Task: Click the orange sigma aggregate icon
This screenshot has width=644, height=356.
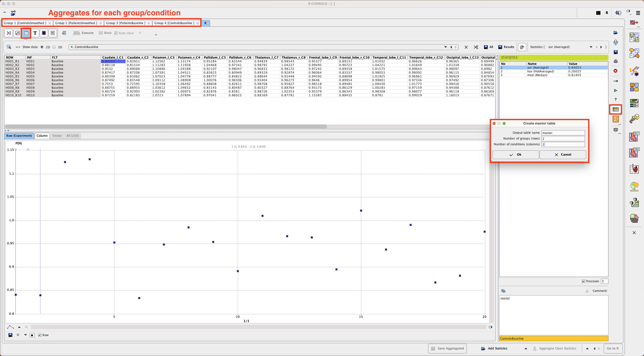Action: tap(616, 119)
